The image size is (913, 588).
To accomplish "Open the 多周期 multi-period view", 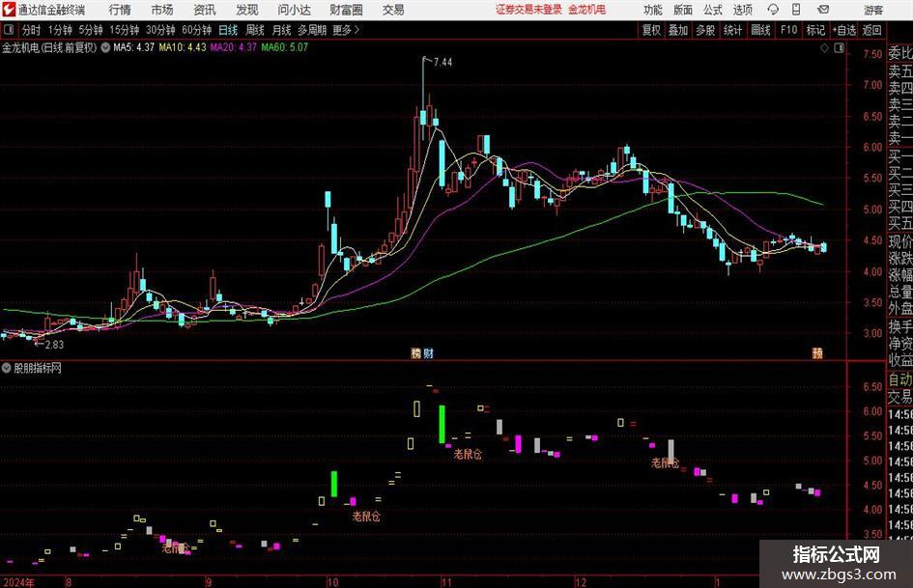I will click(x=312, y=30).
